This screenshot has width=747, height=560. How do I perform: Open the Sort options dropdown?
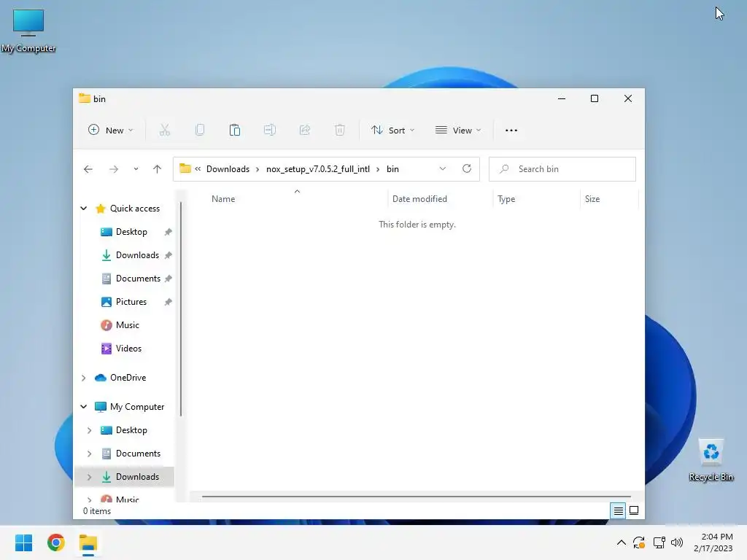pyautogui.click(x=393, y=130)
